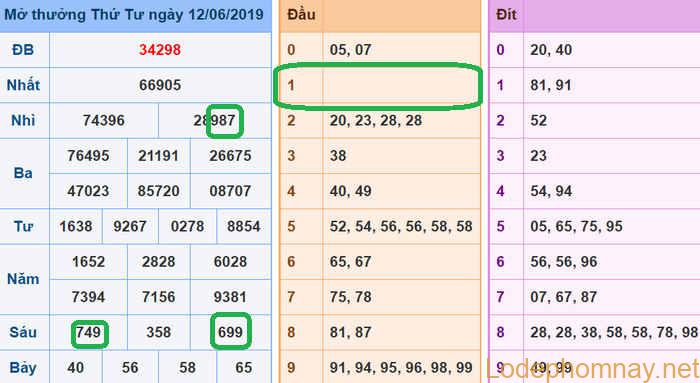
Task: Click the Đít column header
Action: (507, 14)
